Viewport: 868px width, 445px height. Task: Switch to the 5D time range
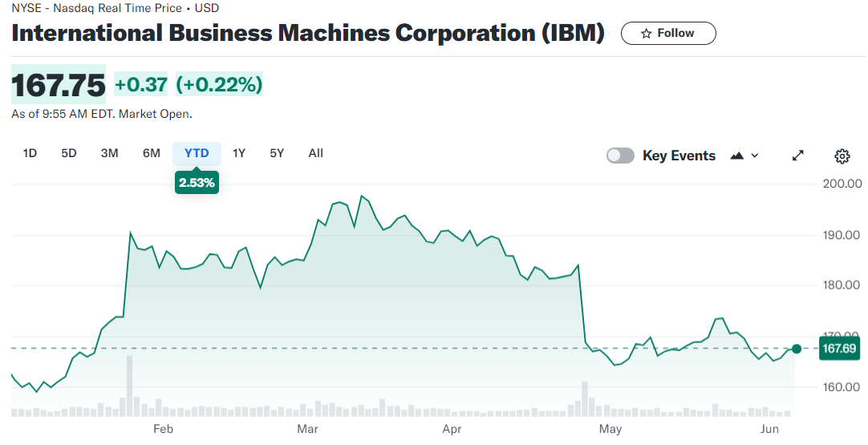point(69,153)
